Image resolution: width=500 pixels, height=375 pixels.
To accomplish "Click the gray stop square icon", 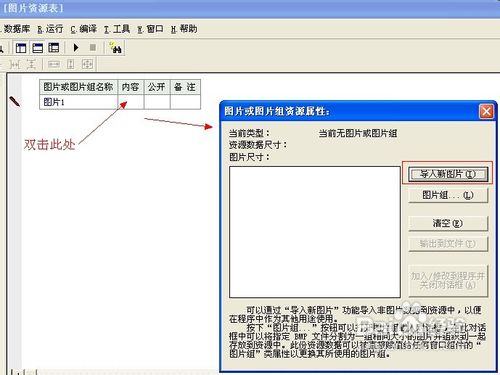I will [93, 48].
